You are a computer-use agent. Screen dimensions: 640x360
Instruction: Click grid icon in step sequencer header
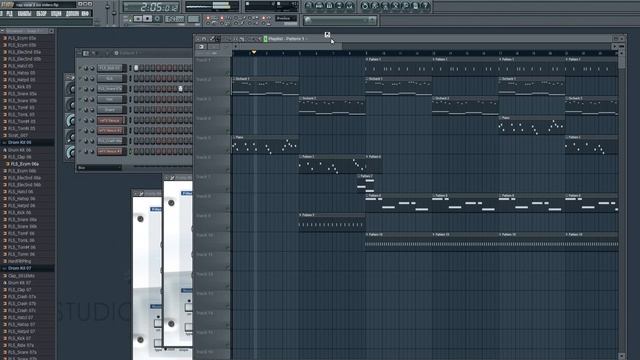click(86, 53)
